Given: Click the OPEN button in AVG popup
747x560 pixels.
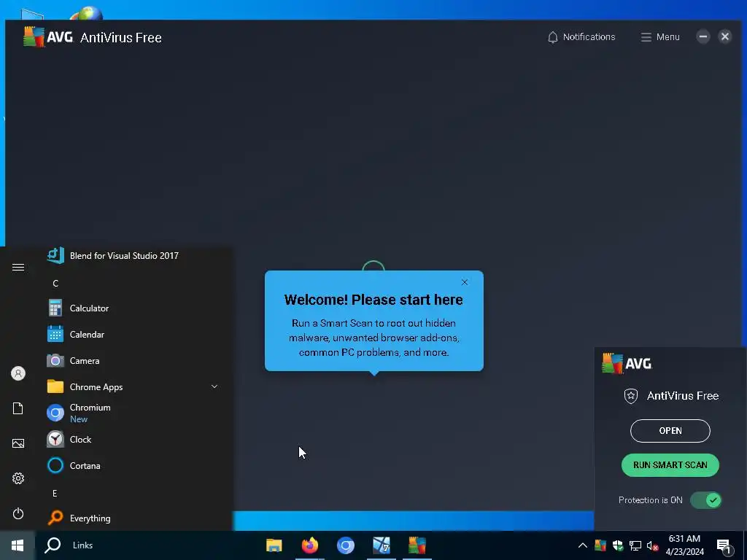Looking at the screenshot, I should coord(670,430).
